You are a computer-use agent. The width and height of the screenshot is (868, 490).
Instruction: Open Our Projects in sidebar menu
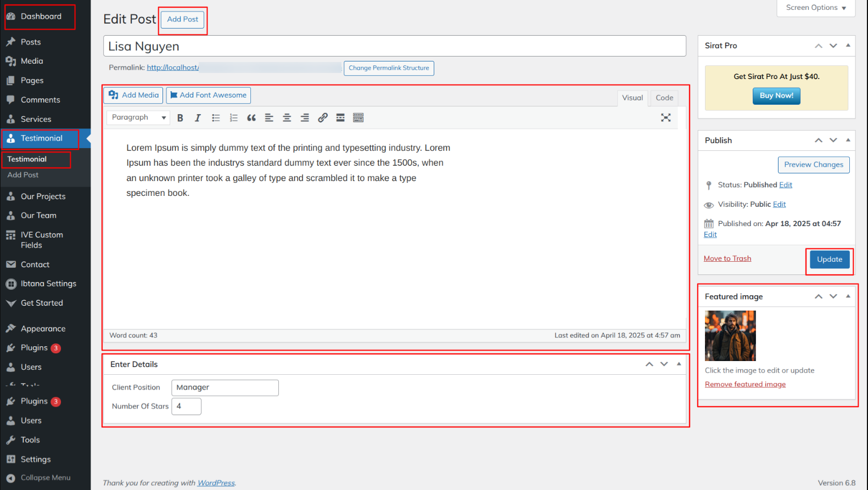pyautogui.click(x=43, y=196)
